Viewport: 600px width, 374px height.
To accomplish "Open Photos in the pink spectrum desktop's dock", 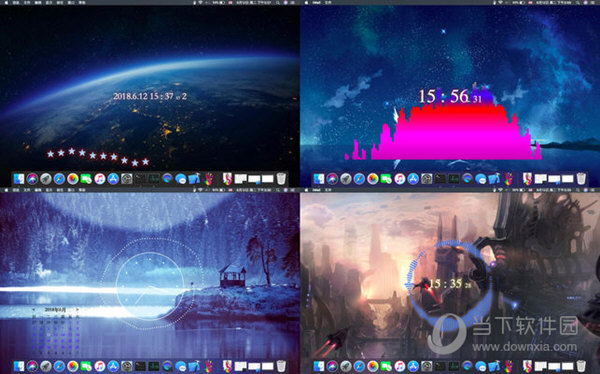I will tap(372, 179).
